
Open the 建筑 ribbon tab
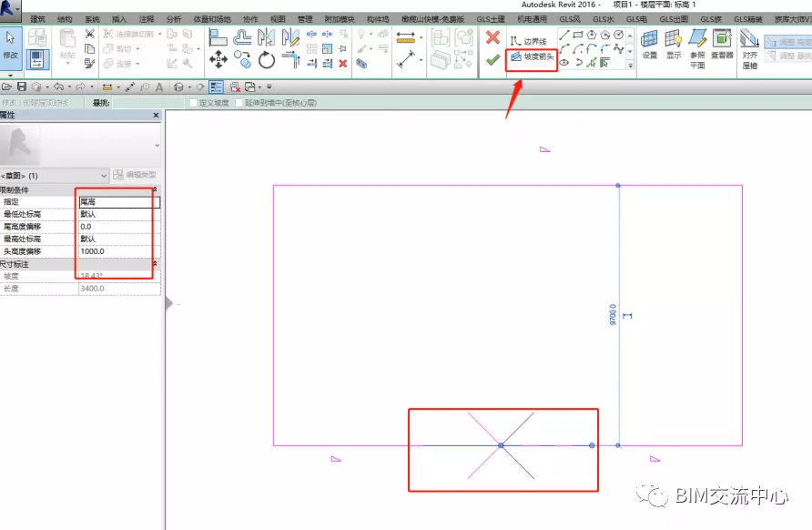(x=38, y=19)
